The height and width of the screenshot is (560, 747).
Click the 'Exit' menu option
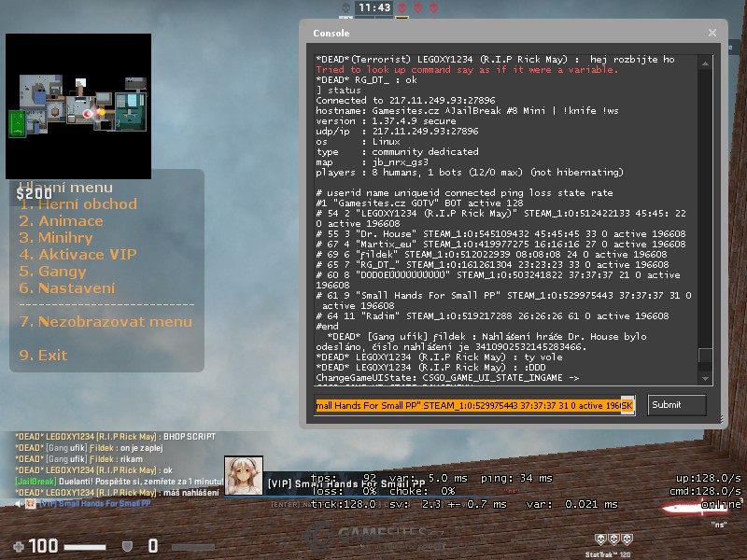[44, 355]
